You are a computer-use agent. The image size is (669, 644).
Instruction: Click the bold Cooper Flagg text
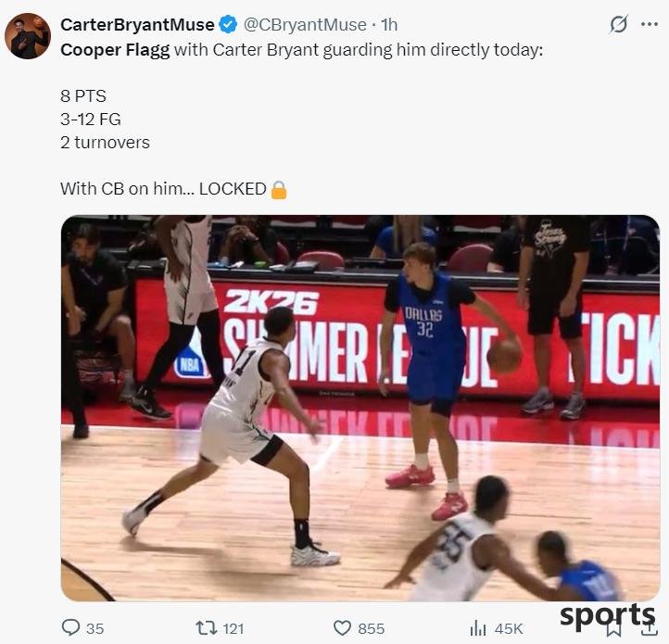(115, 50)
